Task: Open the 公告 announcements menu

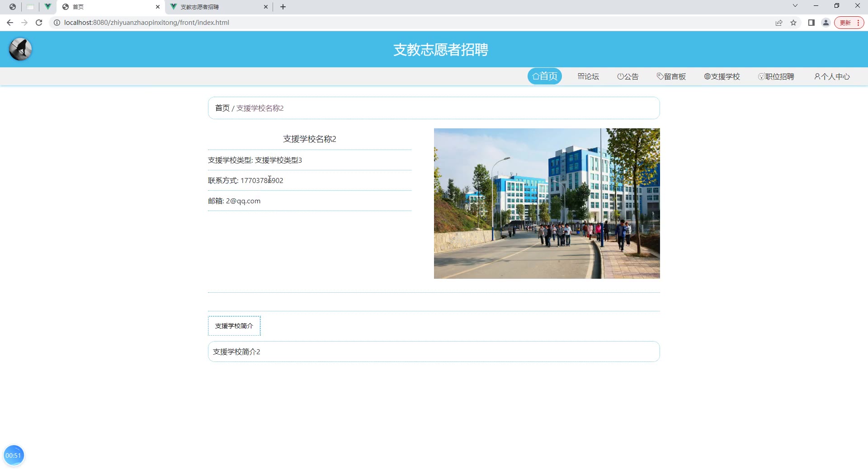Action: [x=628, y=77]
